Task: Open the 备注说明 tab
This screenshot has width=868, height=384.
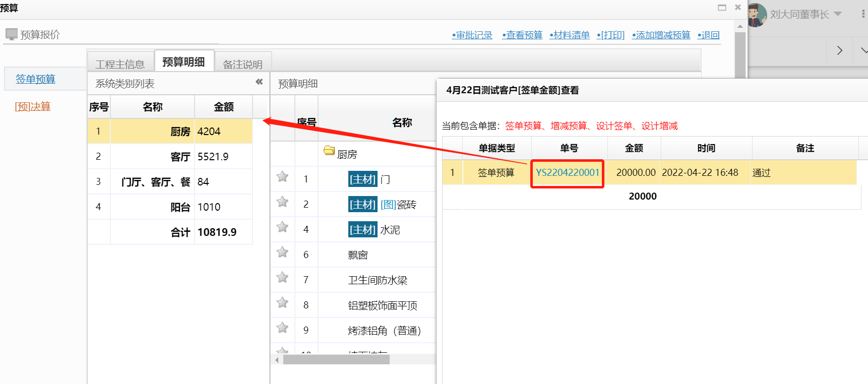Action: pos(242,64)
